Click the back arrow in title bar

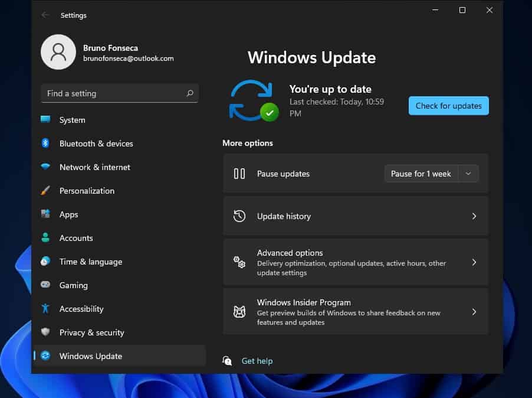pos(45,15)
